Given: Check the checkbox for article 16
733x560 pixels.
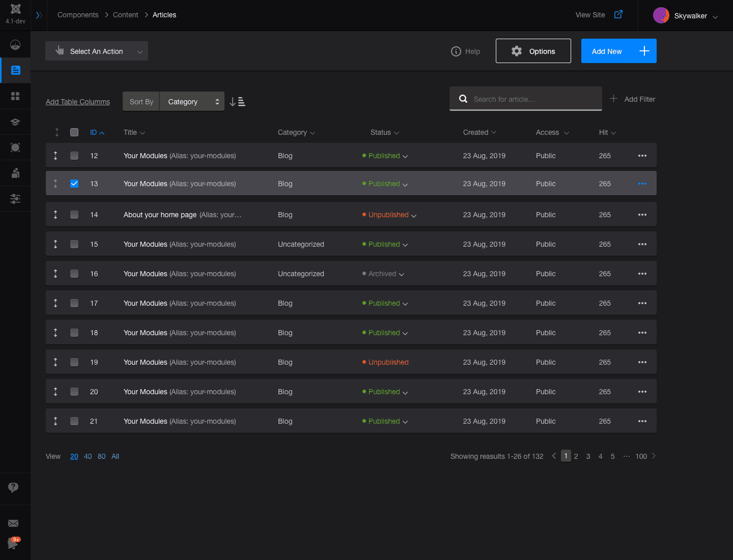Looking at the screenshot, I should (74, 274).
